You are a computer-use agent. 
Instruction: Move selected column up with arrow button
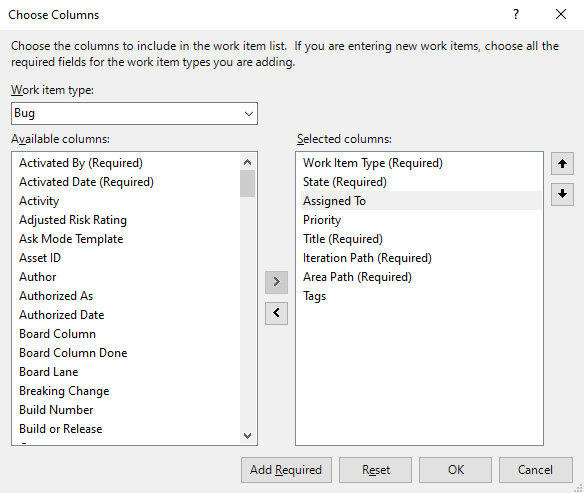(x=562, y=163)
